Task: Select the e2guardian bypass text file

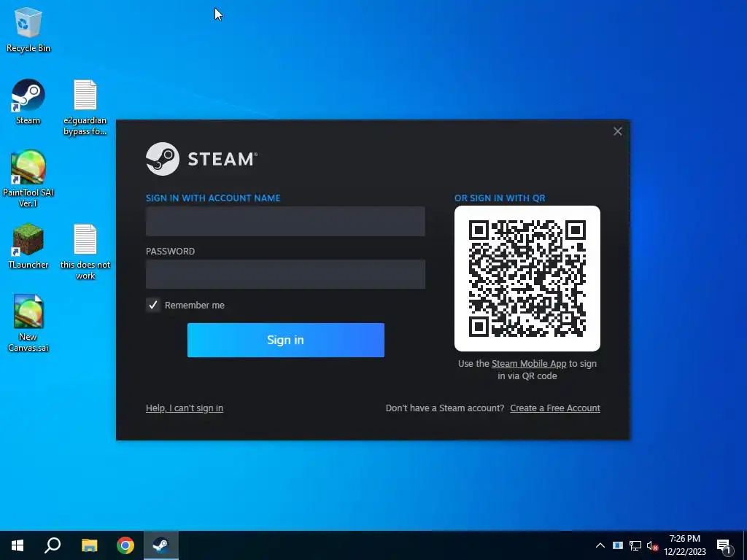Action: point(85,108)
